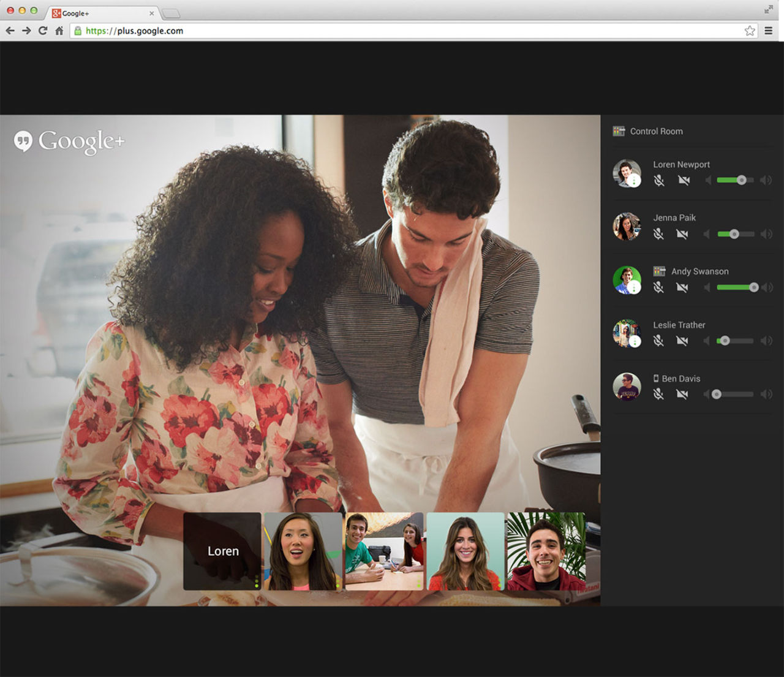Reload the page in browser
784x677 pixels.
[43, 31]
